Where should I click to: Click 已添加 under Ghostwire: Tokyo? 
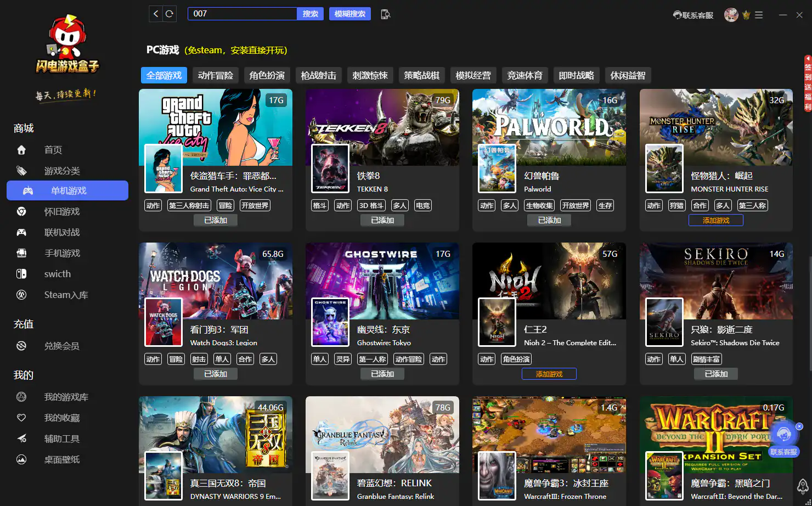(x=382, y=374)
